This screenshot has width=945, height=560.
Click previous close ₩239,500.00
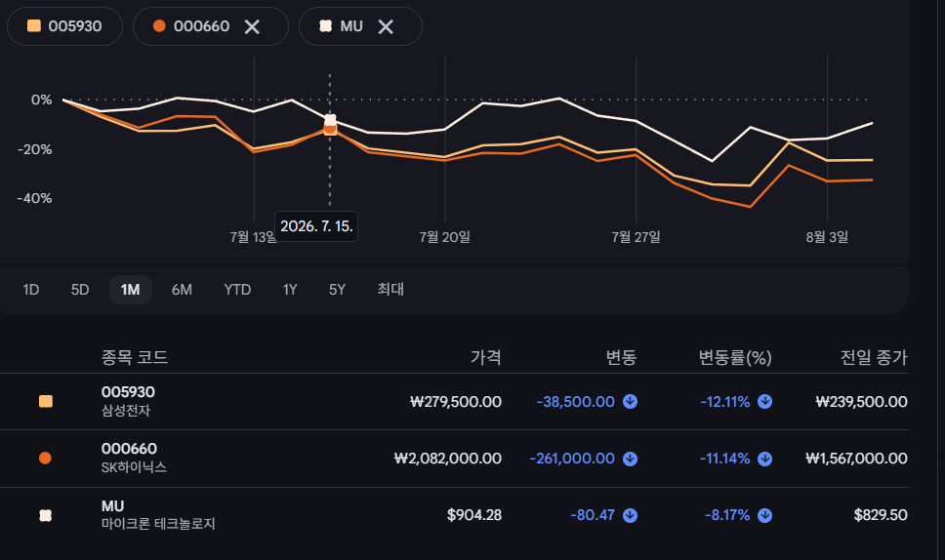tap(861, 402)
